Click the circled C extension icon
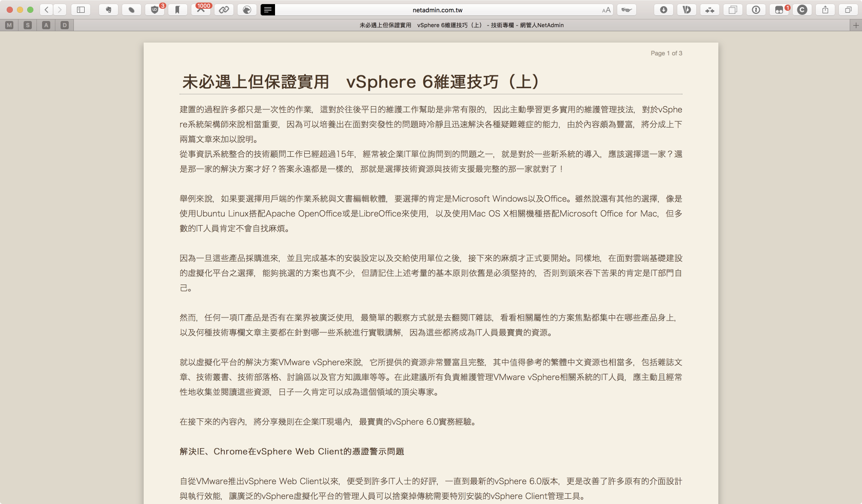The width and height of the screenshot is (862, 504). coord(802,10)
